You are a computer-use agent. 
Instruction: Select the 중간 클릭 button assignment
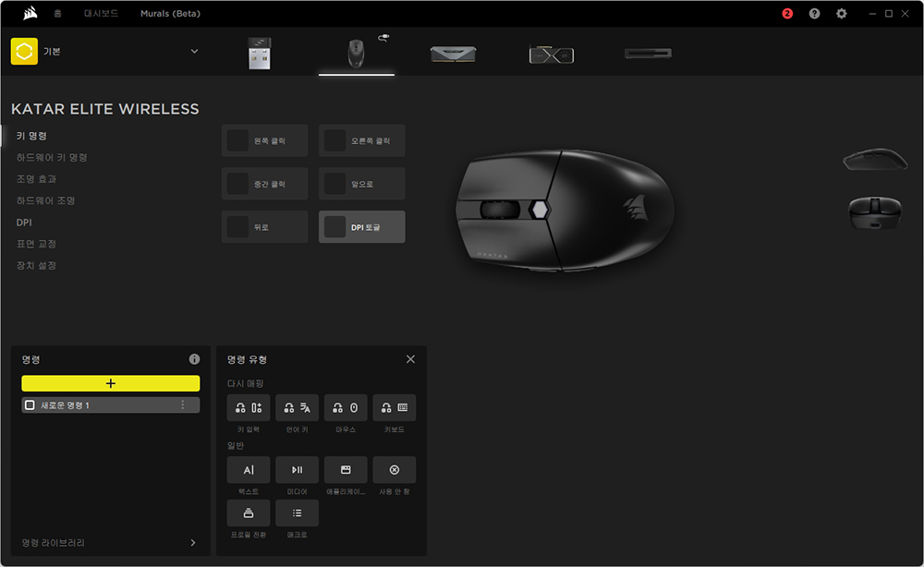264,184
